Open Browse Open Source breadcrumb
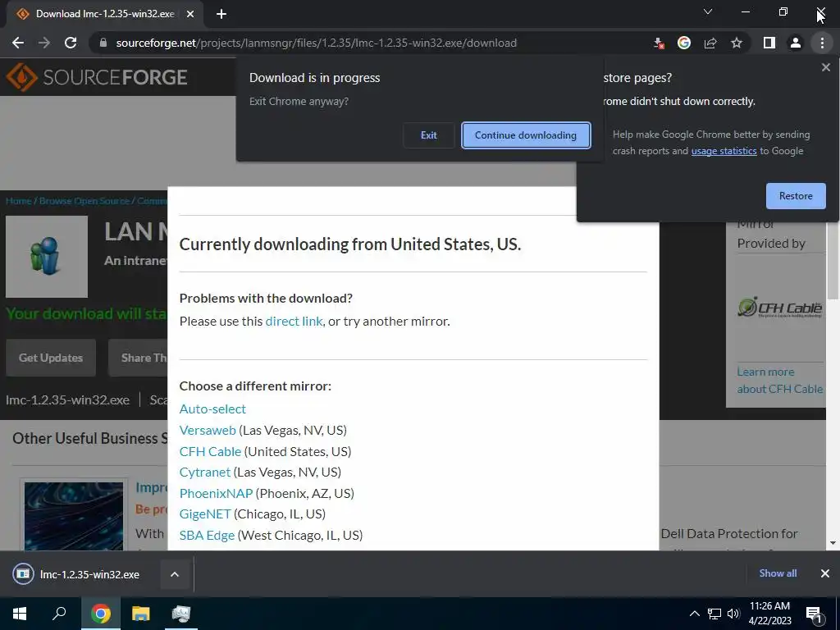The width and height of the screenshot is (840, 630). 84,201
